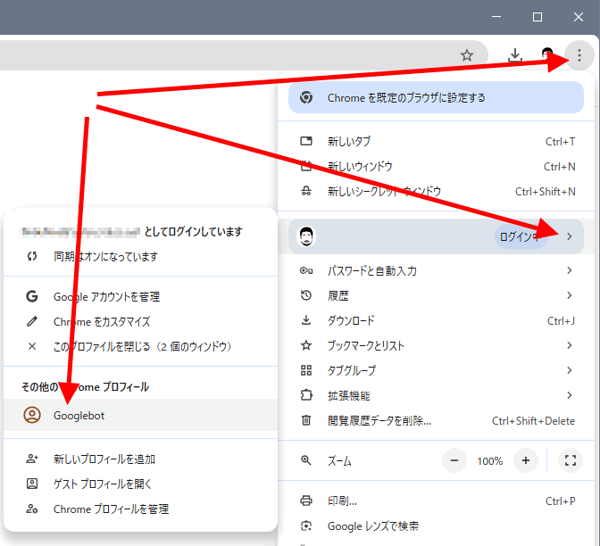The width and height of the screenshot is (600, 546).
Task: Select Google レンズで検索 menu item
Action: 436,526
